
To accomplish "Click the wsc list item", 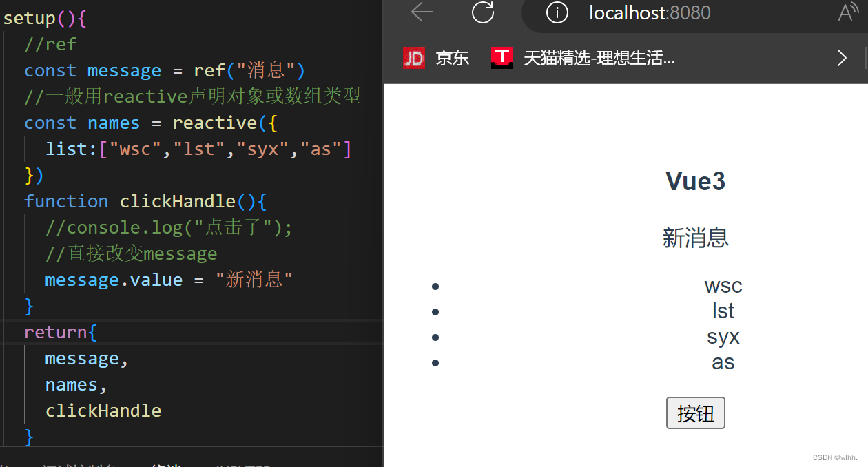I will 722,285.
